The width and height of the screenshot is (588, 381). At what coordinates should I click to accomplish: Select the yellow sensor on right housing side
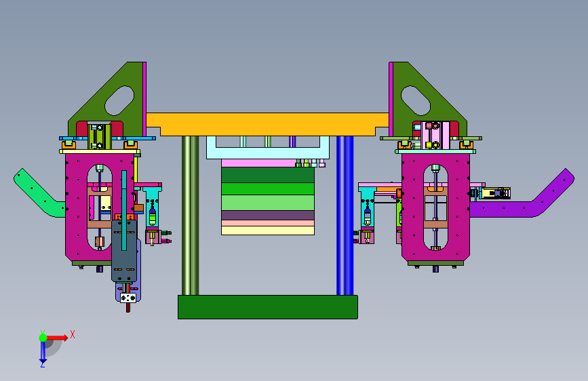(x=495, y=193)
